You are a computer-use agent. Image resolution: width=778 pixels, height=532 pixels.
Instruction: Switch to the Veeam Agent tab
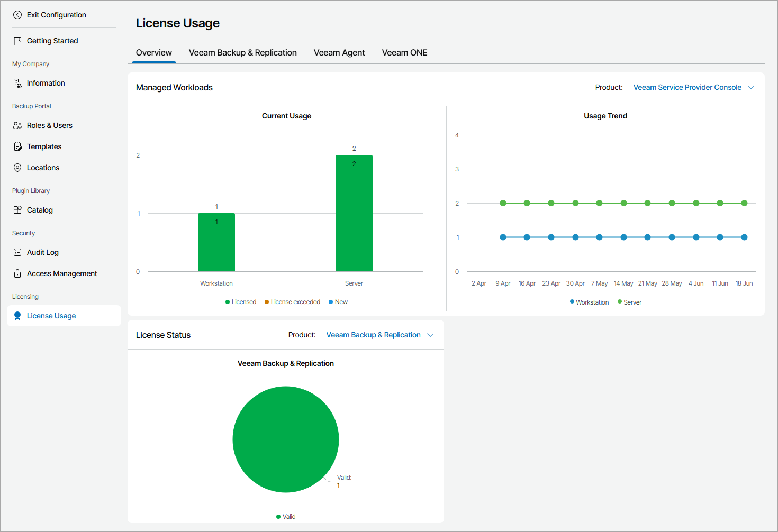339,52
